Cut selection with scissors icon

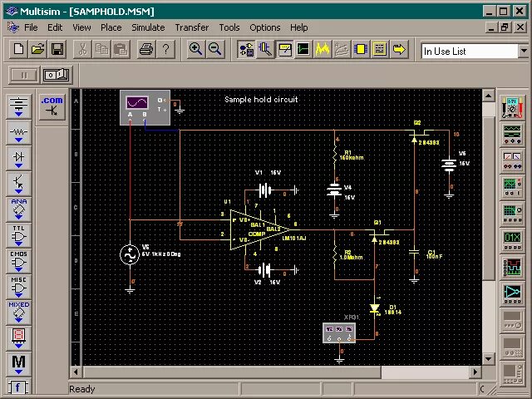click(x=82, y=50)
